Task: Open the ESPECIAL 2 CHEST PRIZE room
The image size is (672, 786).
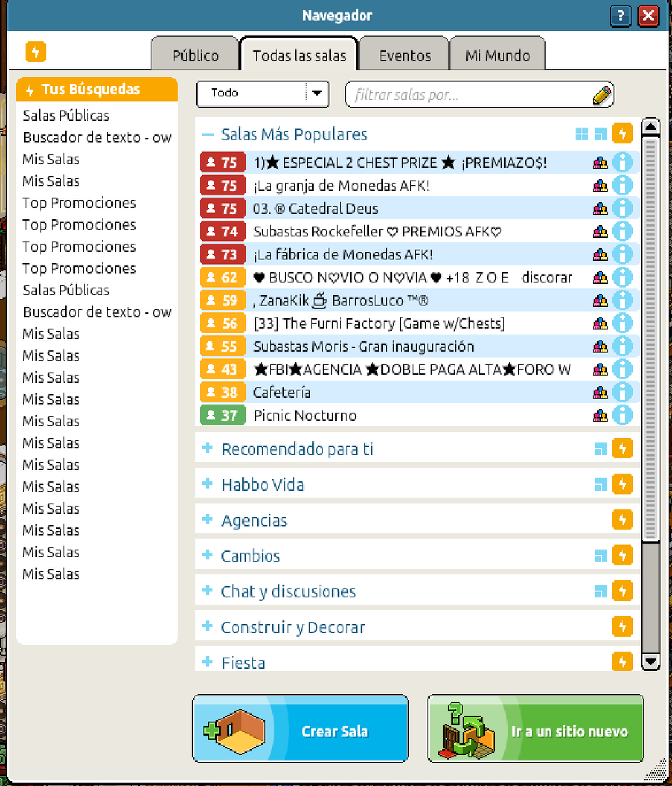Action: tap(418, 162)
